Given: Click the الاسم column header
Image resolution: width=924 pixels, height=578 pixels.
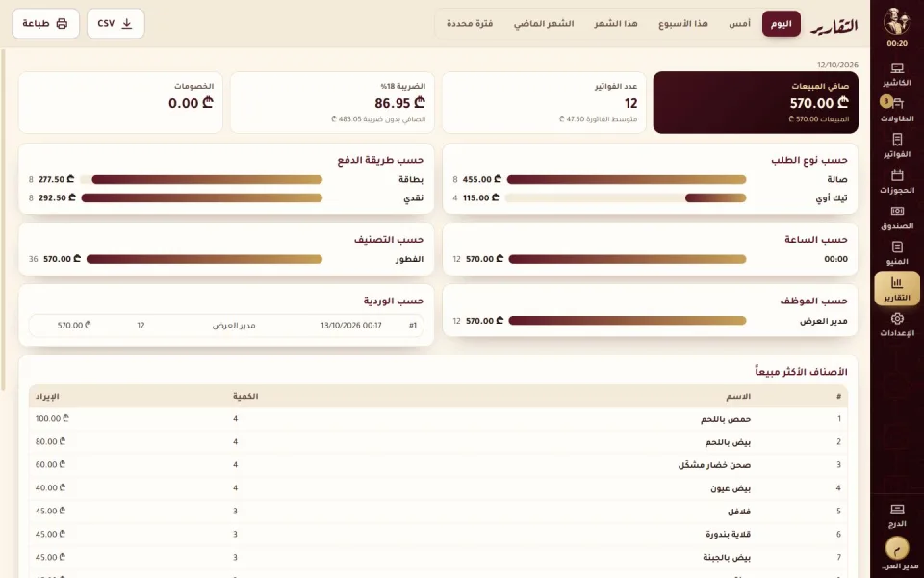Looking at the screenshot, I should pyautogui.click(x=738, y=396).
